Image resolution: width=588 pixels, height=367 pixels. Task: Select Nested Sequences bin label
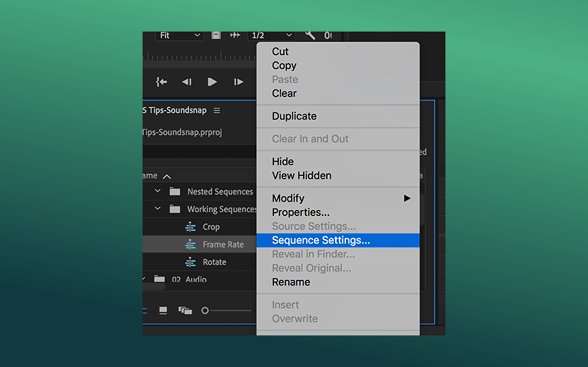220,192
